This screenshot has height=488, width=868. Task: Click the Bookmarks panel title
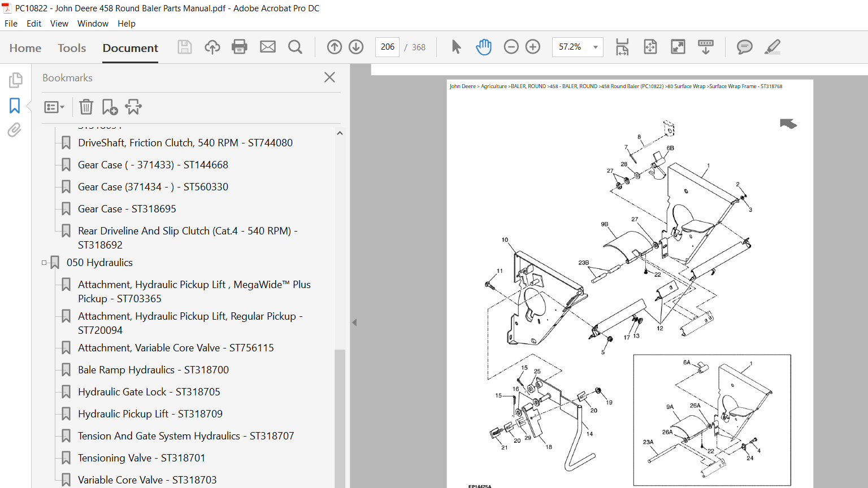click(67, 78)
